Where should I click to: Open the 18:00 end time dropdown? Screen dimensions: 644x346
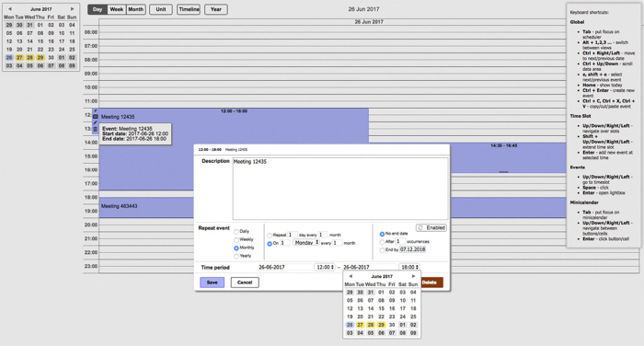(x=409, y=267)
